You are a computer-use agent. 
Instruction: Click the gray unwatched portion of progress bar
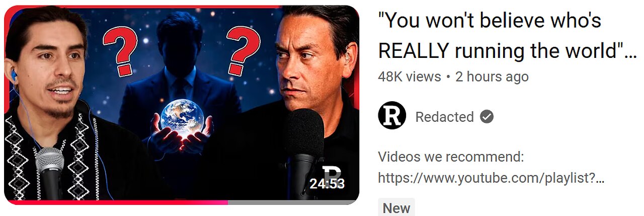[293, 202]
